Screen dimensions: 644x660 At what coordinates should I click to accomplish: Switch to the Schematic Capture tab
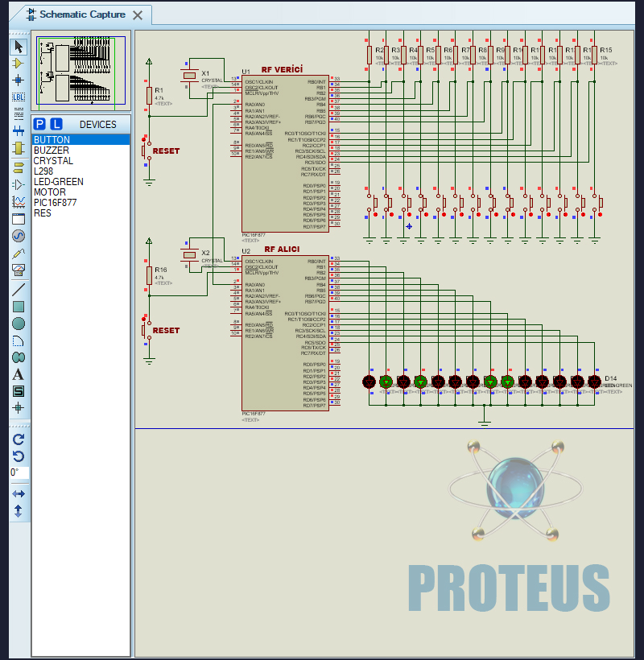pyautogui.click(x=82, y=15)
